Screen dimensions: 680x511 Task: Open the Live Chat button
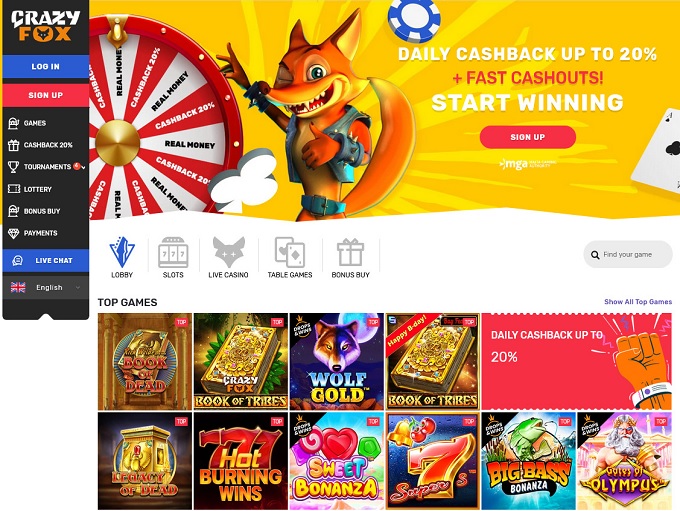click(x=46, y=260)
